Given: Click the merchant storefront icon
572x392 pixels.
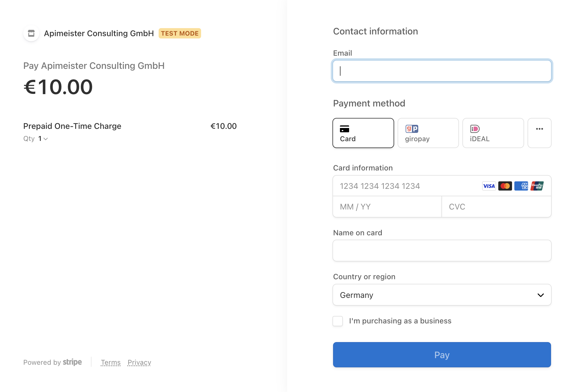Looking at the screenshot, I should coord(31,33).
